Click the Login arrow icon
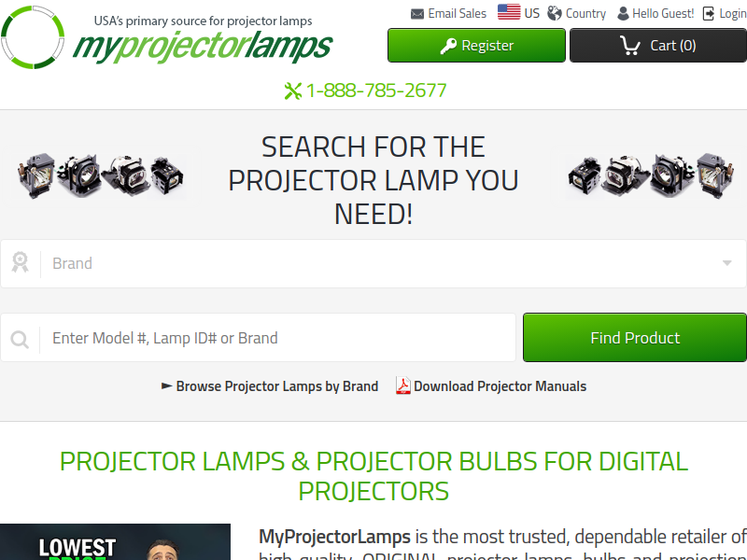 coord(709,13)
